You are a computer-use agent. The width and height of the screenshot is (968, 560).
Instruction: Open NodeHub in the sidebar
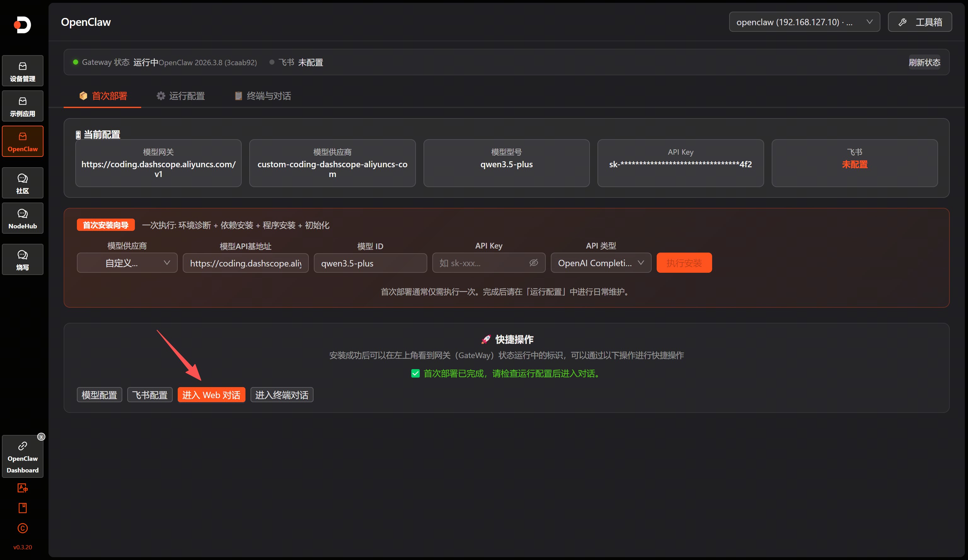(x=23, y=218)
